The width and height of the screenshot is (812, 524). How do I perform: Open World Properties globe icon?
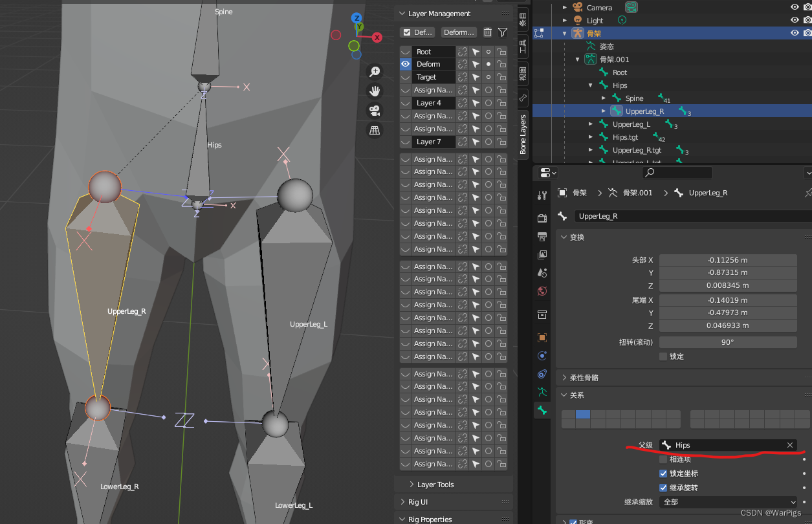[542, 291]
